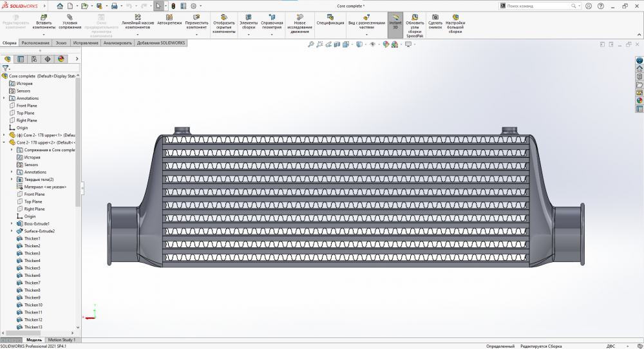644x349 pixels.
Task: Expand the Annotations node under Core complete
Action: click(4, 98)
